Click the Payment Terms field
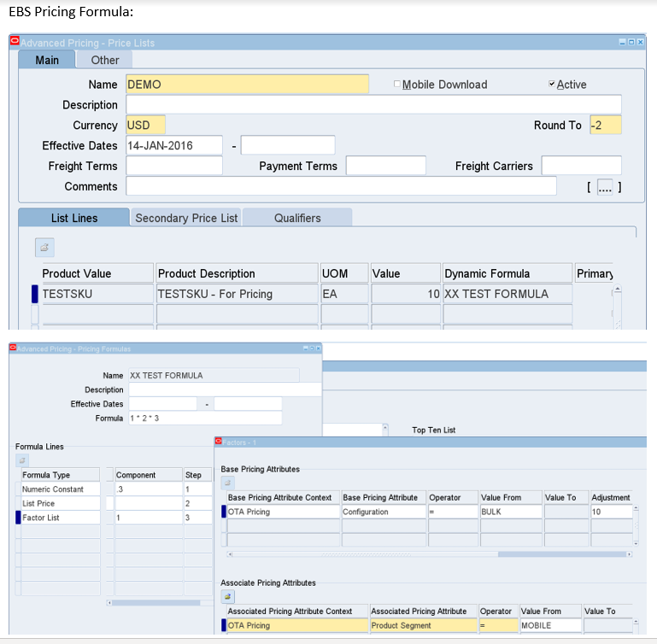 point(386,166)
